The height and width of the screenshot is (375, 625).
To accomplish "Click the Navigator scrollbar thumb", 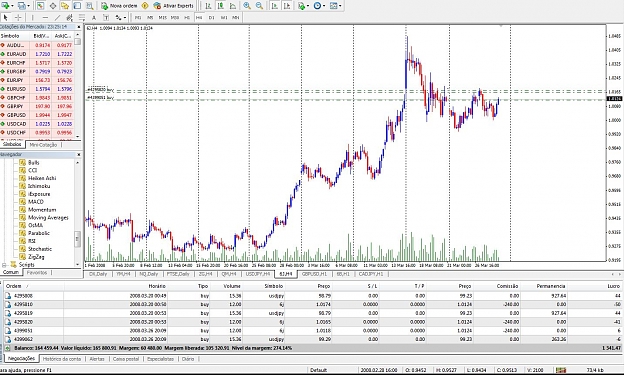I will point(77,239).
